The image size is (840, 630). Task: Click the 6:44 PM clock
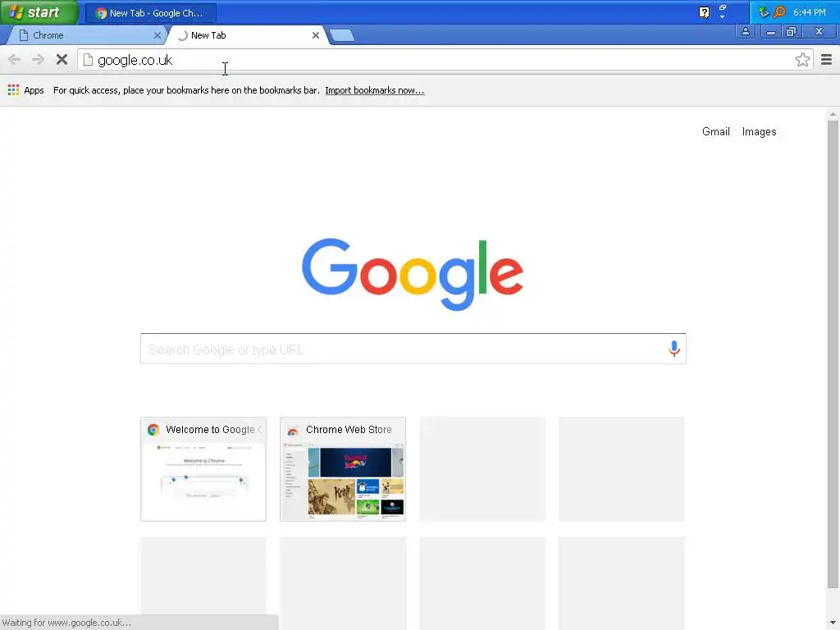(809, 12)
